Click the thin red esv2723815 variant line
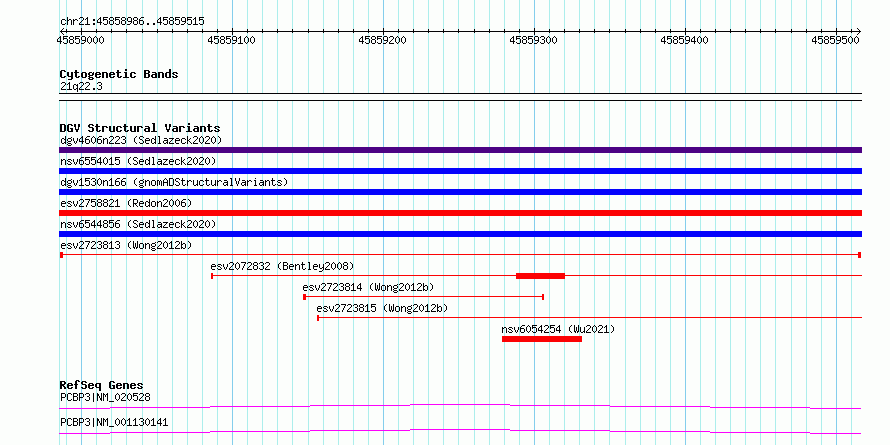This screenshot has height=445, width=890. pyautogui.click(x=589, y=318)
